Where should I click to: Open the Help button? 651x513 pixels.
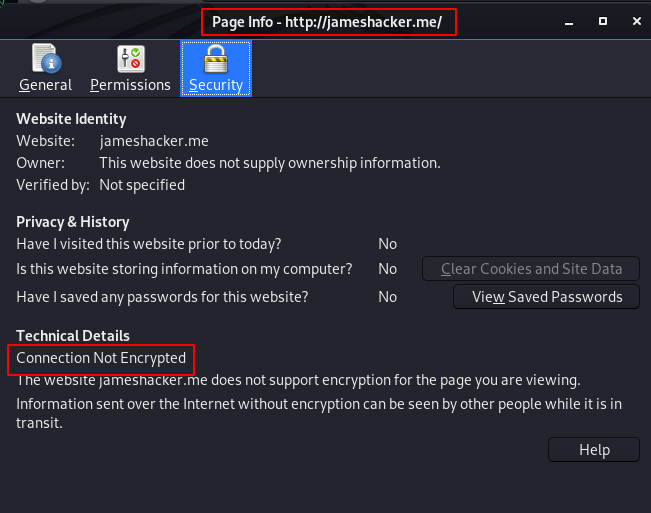pyautogui.click(x=594, y=449)
